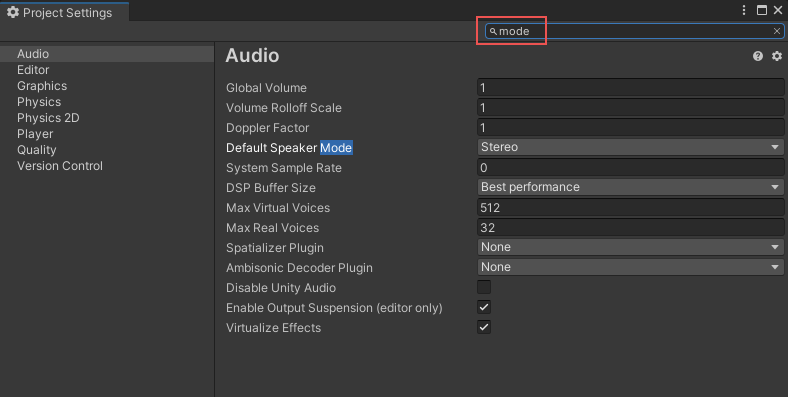Click the Disable Unity Audio label
This screenshot has width=788, height=397.
(281, 288)
